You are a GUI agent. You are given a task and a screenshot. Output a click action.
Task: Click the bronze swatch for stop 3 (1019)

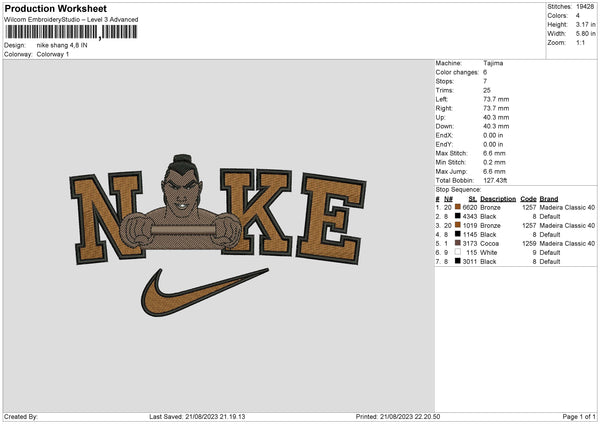(458, 225)
